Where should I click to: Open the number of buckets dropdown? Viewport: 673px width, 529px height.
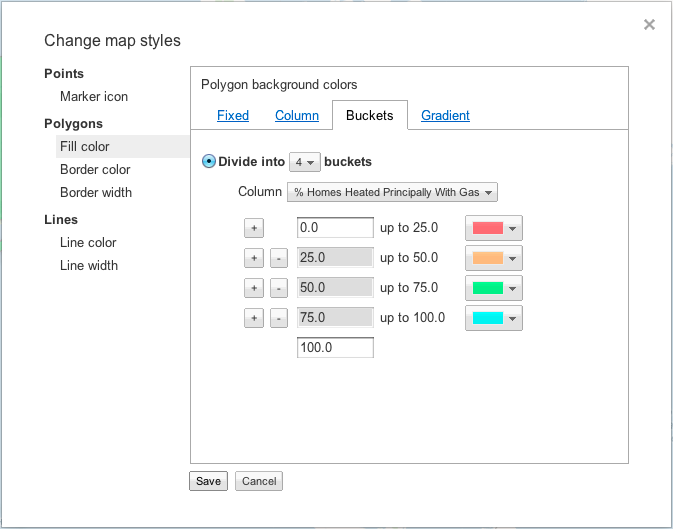[x=304, y=162]
